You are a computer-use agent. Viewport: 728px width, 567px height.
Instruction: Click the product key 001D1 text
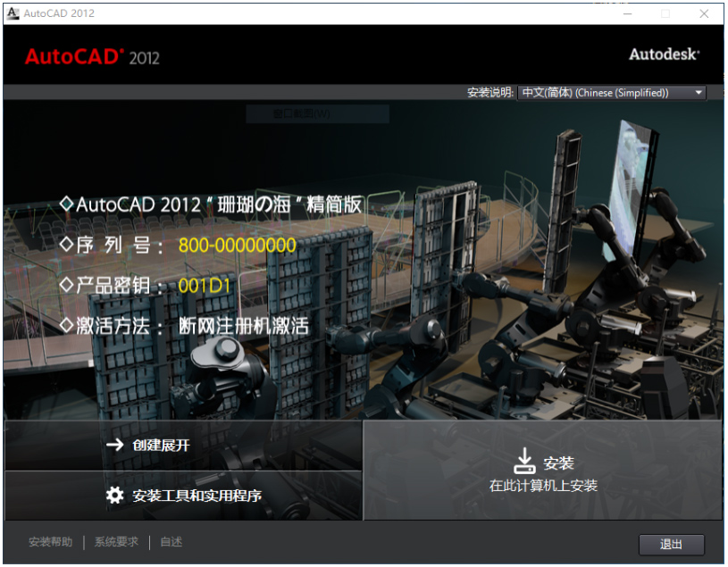tap(203, 286)
